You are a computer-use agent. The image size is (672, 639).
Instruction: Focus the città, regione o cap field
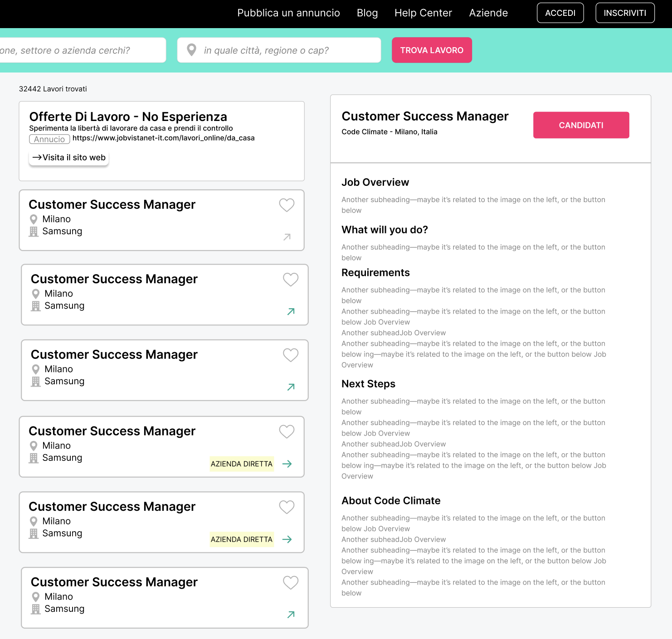tap(279, 50)
